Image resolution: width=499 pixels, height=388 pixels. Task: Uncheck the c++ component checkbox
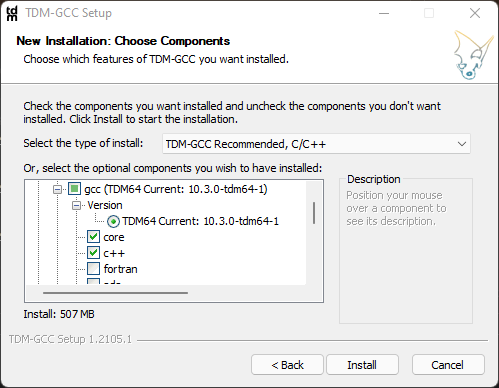[x=93, y=253]
